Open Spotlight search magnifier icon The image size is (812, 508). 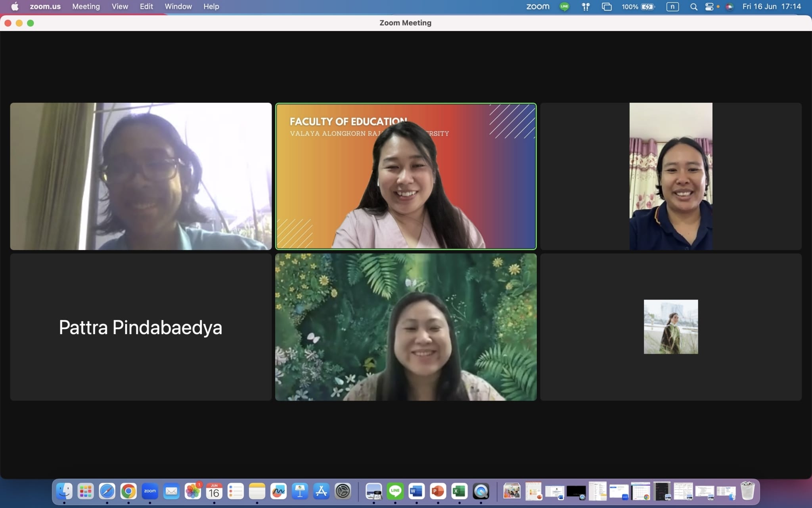[693, 6]
